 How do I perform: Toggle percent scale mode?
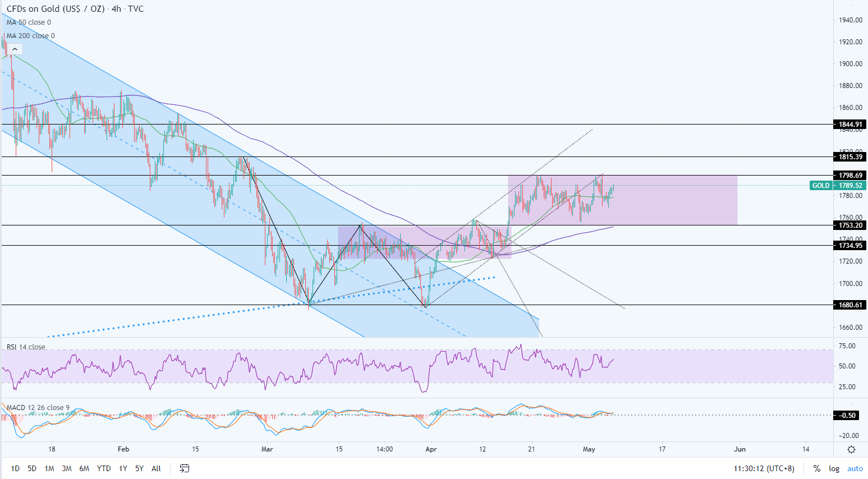tap(817, 468)
